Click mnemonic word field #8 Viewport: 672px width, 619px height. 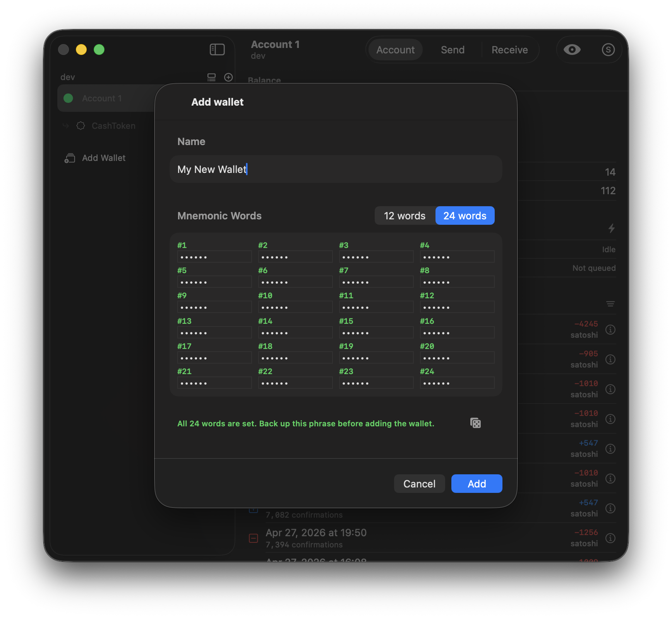point(457,282)
